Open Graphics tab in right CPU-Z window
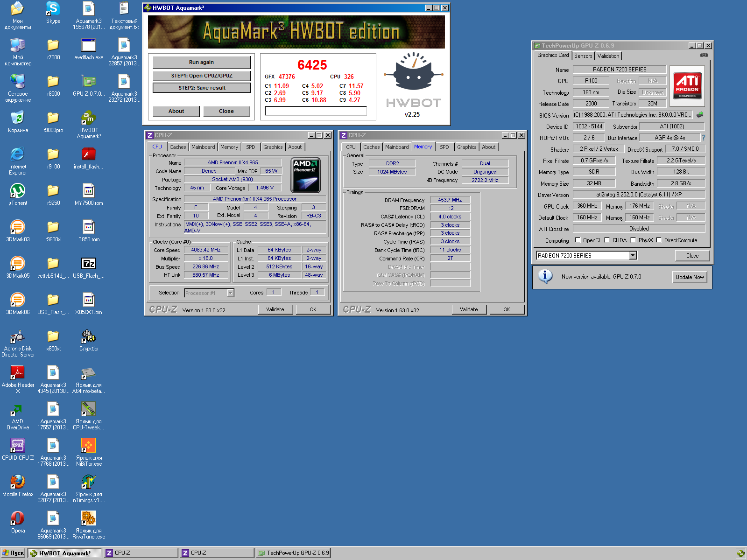This screenshot has height=560, width=747. [467, 147]
